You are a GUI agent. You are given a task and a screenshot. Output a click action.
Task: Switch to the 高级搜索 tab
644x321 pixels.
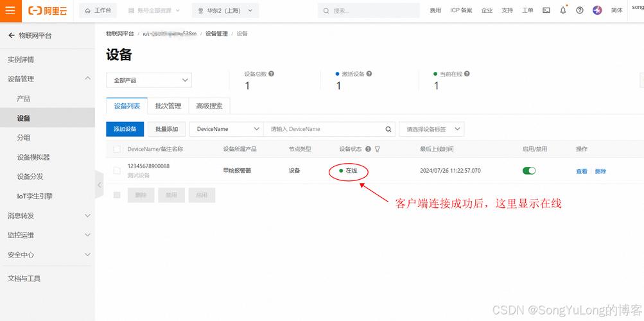coord(209,106)
